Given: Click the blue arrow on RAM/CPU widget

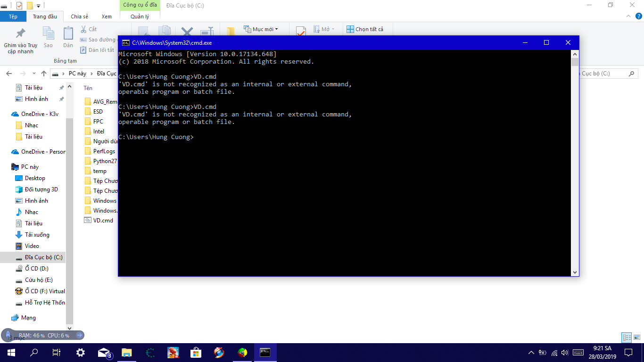Looking at the screenshot, I should 80,335.
